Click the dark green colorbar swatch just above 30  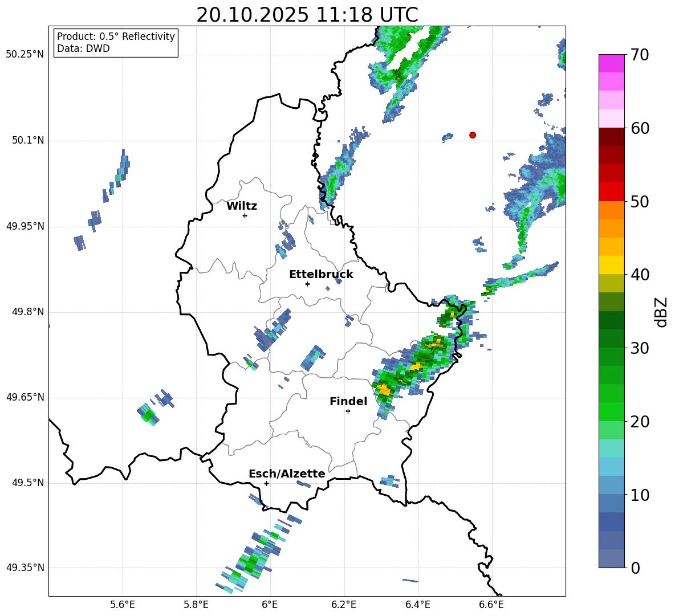click(611, 338)
